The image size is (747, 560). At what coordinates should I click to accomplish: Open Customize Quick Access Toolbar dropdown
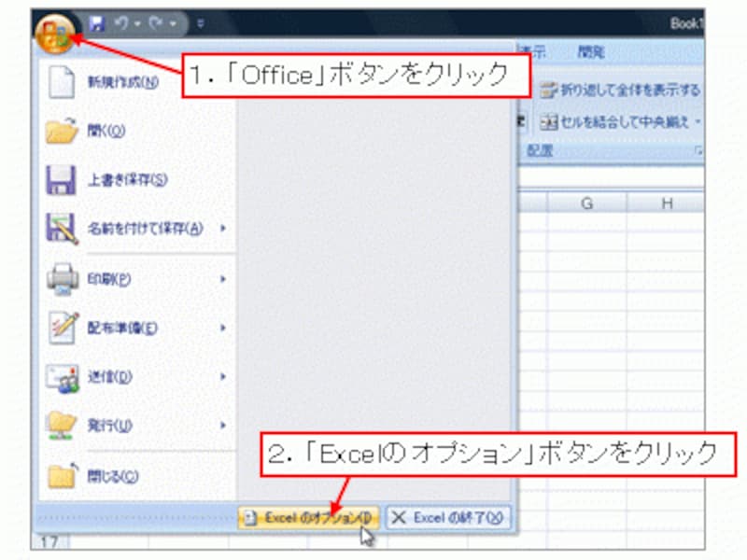point(201,22)
